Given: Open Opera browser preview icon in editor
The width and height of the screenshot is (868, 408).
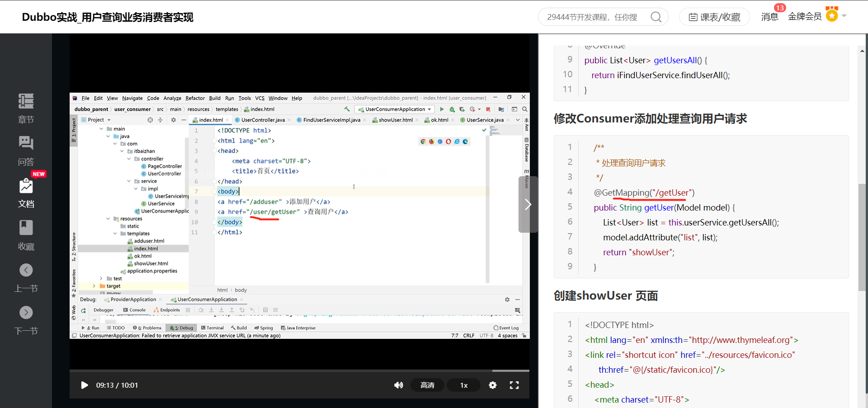Looking at the screenshot, I should (448, 141).
